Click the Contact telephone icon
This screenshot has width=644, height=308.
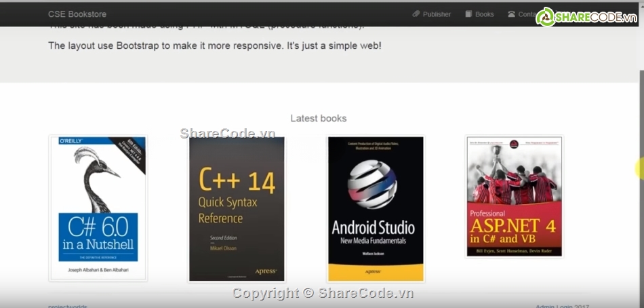(x=511, y=14)
